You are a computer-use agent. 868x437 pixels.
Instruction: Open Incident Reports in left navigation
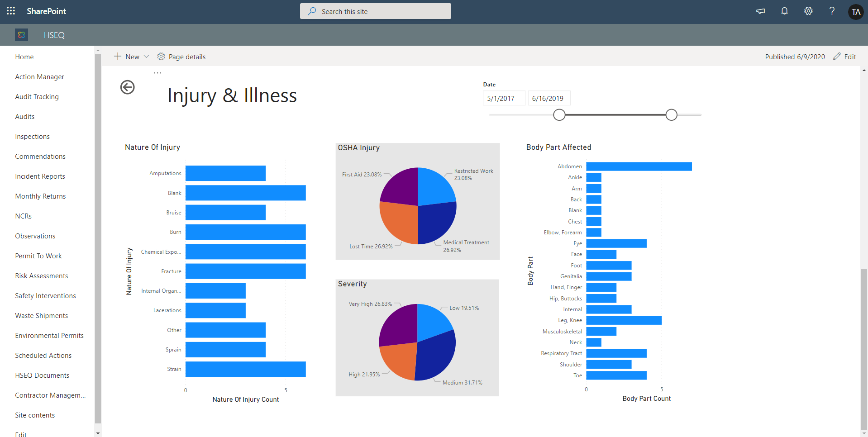(x=40, y=176)
